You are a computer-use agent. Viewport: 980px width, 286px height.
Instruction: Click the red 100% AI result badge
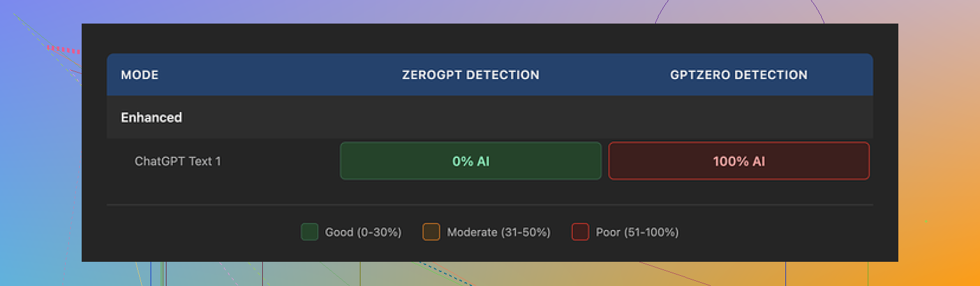739,161
